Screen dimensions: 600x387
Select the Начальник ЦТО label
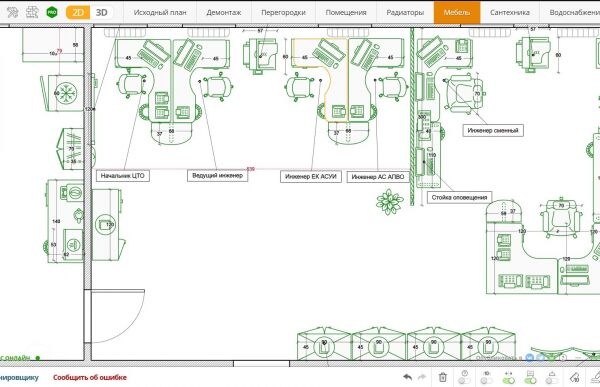pos(122,176)
